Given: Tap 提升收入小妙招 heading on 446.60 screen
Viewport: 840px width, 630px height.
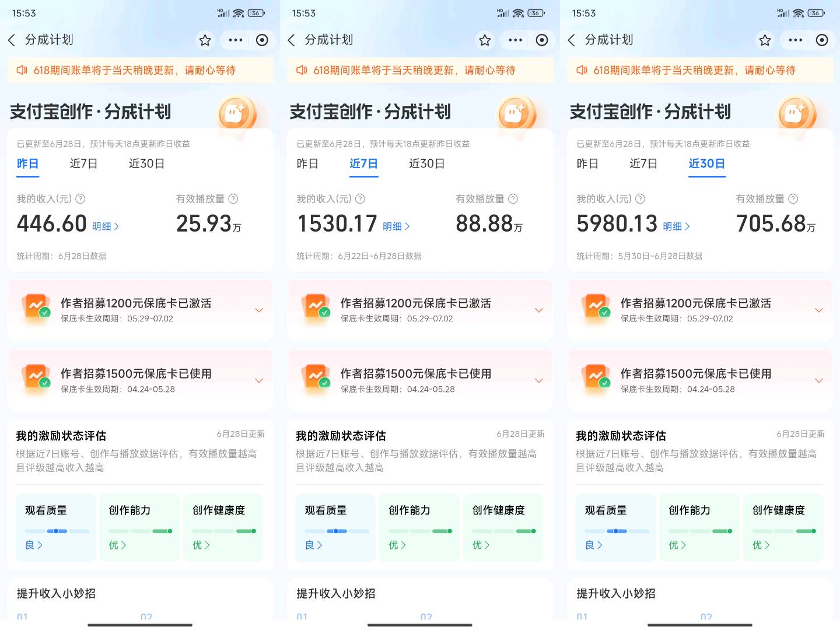Looking at the screenshot, I should (x=56, y=593).
